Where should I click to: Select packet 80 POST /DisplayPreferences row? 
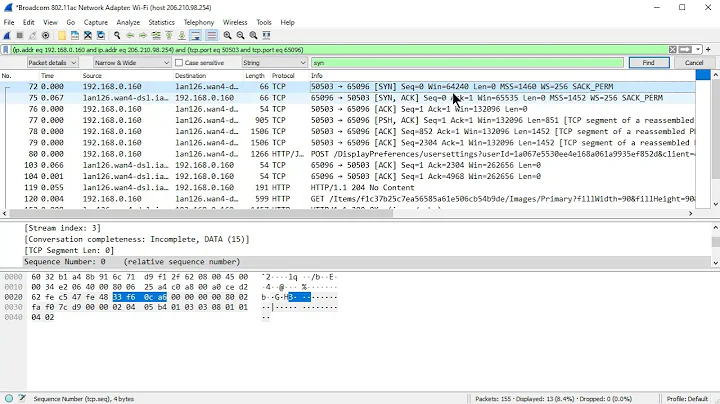coord(348,154)
